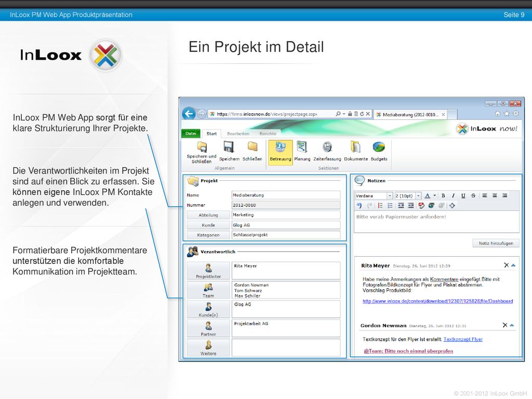Screen dimensions: 532x399
Task: Click the Kunde(n) button
Action: tap(208, 310)
